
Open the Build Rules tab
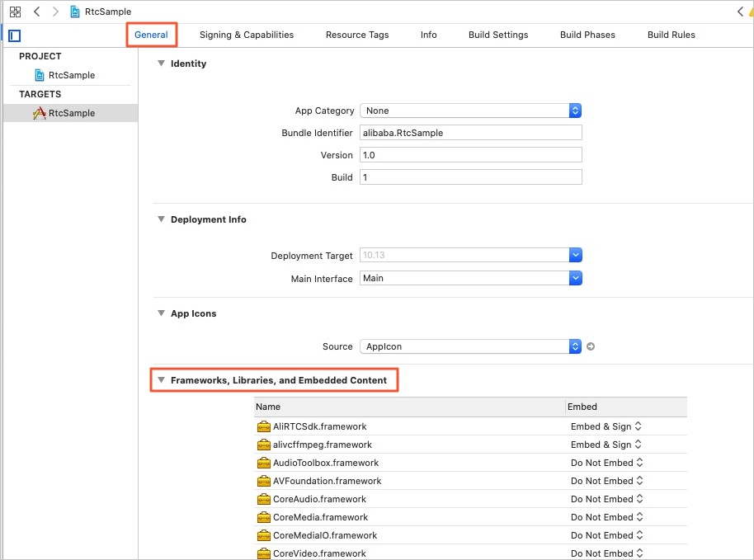[672, 35]
